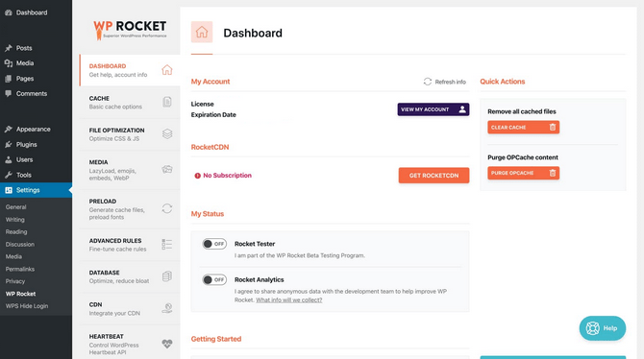Image resolution: width=644 pixels, height=359 pixels.
Task: Purge OPcache with the Purge OPcache button
Action: 523,173
